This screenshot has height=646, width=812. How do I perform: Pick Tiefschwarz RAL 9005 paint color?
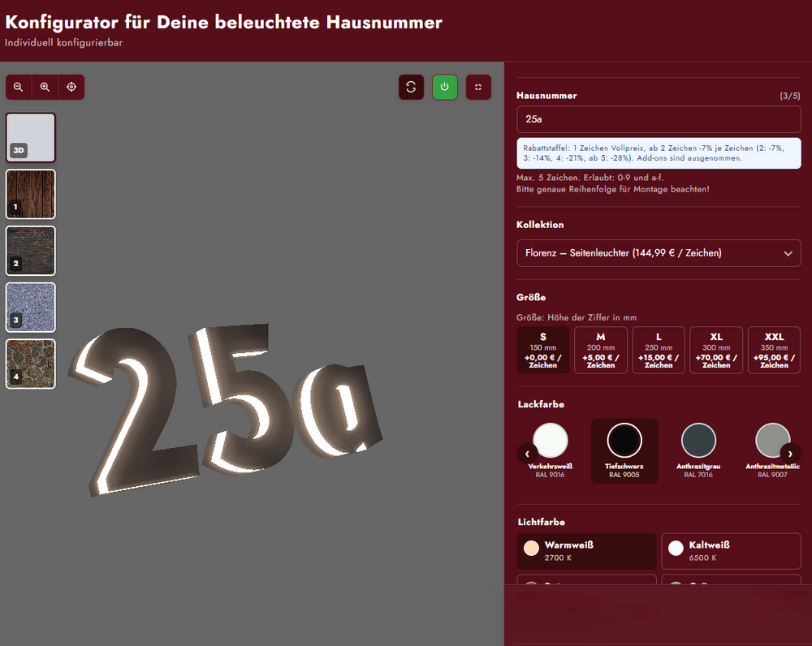coord(624,450)
